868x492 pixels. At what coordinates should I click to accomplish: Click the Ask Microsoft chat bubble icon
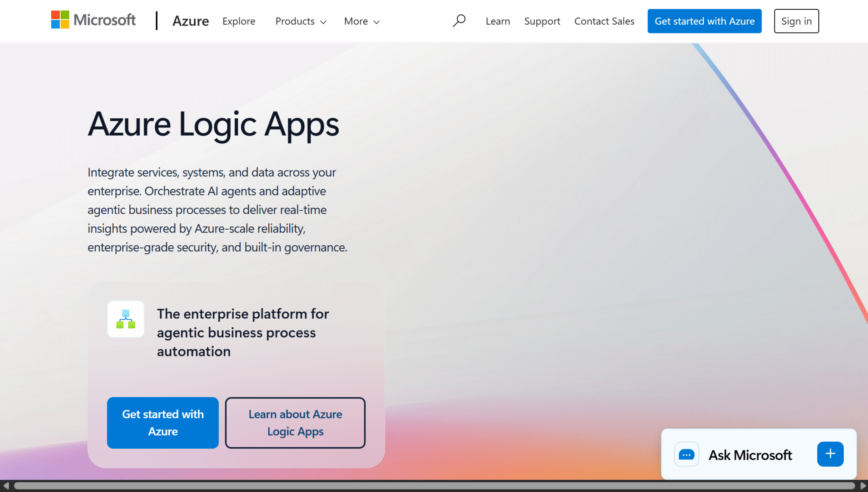tap(687, 455)
